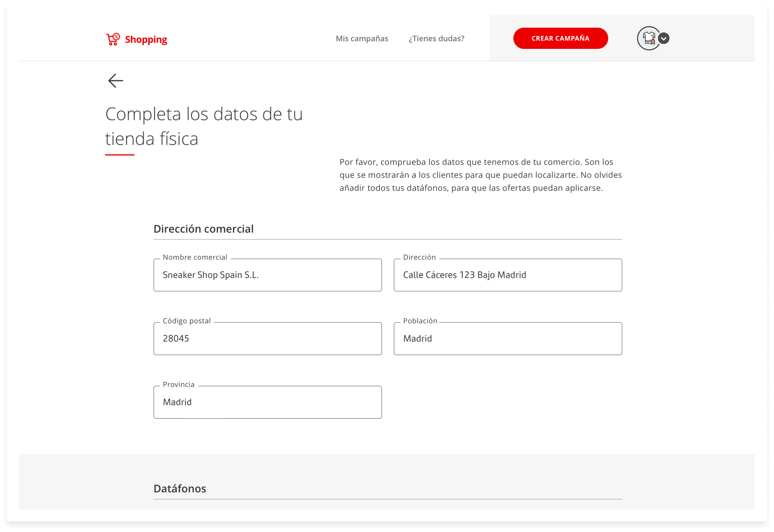Expand the profile dropdown chevron
774x532 pixels.
coord(663,38)
